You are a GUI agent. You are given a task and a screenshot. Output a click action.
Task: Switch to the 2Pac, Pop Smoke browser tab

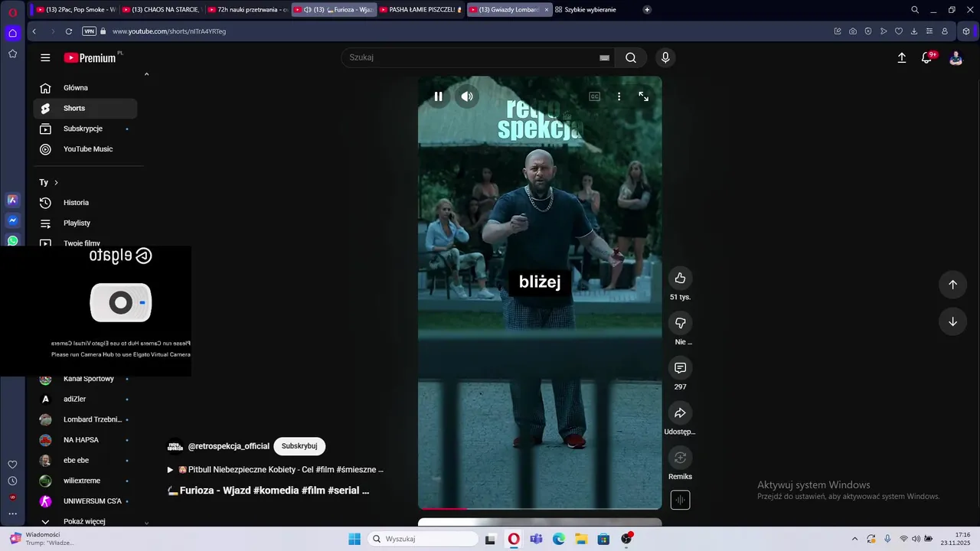pyautogui.click(x=77, y=10)
